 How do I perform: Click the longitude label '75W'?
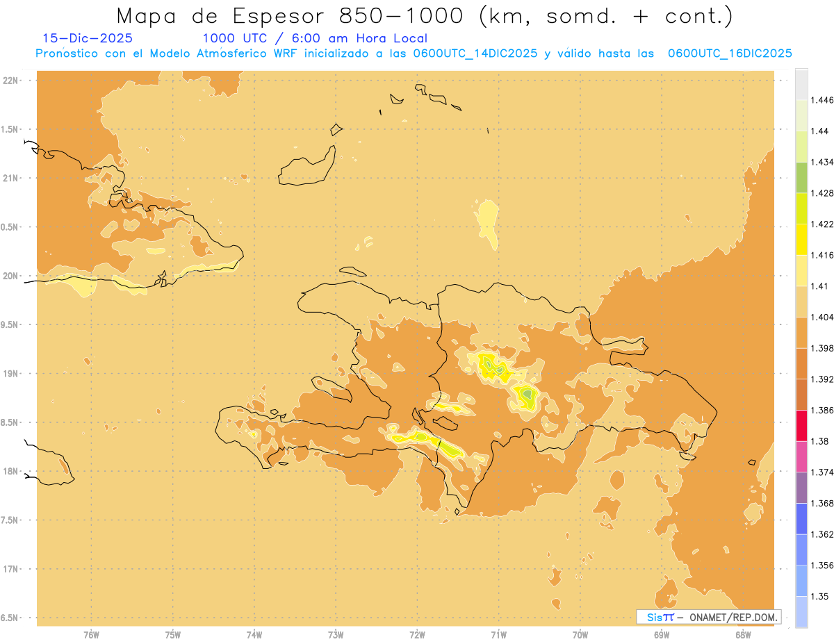[173, 635]
